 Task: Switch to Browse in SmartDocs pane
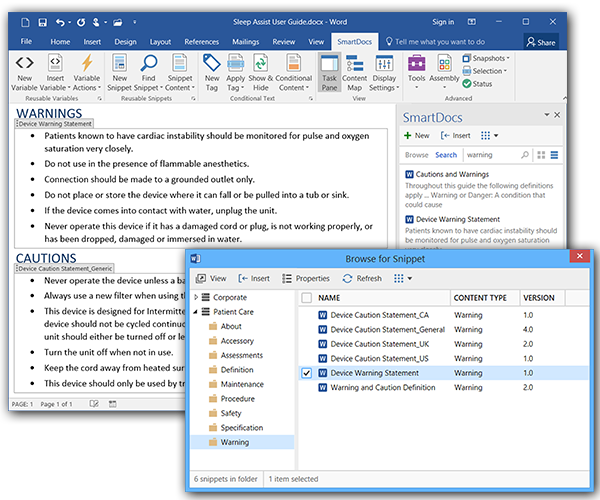tap(416, 155)
